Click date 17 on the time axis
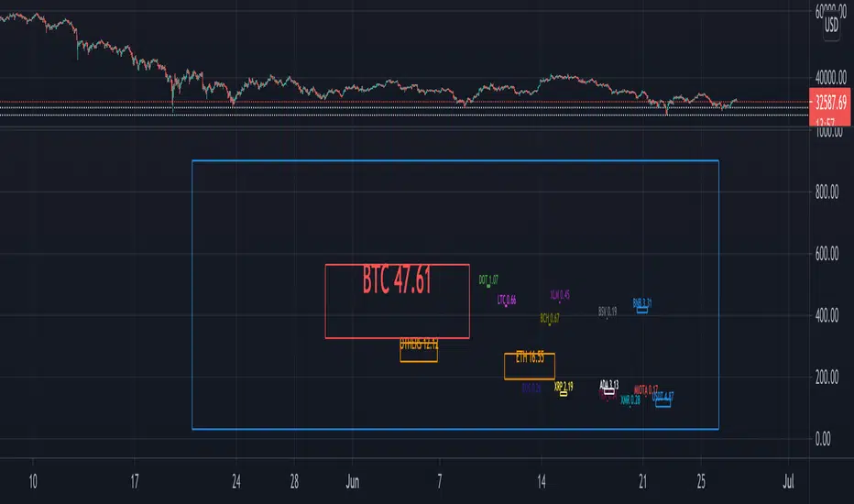This screenshot has width=854, height=504. [x=135, y=482]
